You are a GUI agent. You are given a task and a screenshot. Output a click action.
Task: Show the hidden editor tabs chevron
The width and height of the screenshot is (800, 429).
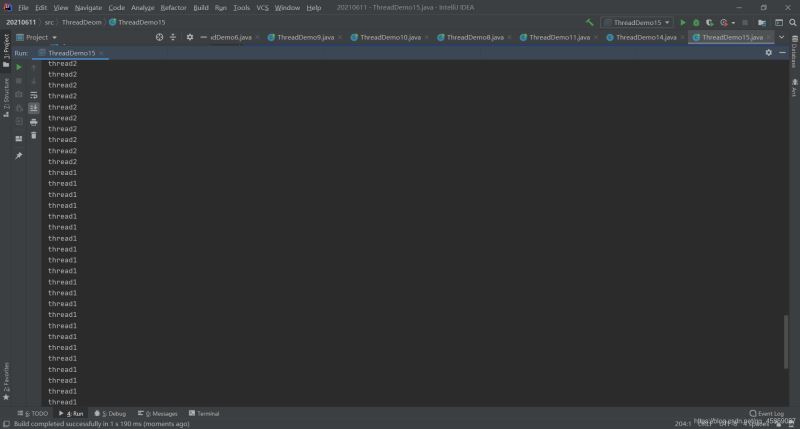point(782,37)
